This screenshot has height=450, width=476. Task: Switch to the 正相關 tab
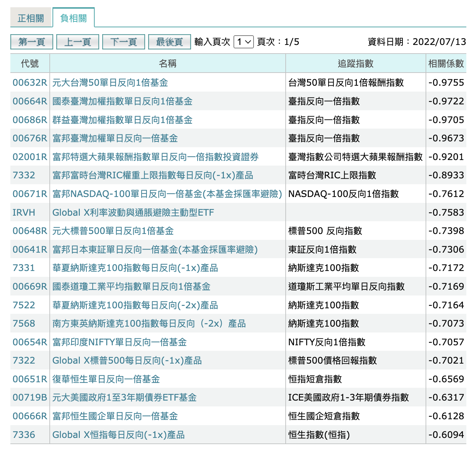pos(31,18)
